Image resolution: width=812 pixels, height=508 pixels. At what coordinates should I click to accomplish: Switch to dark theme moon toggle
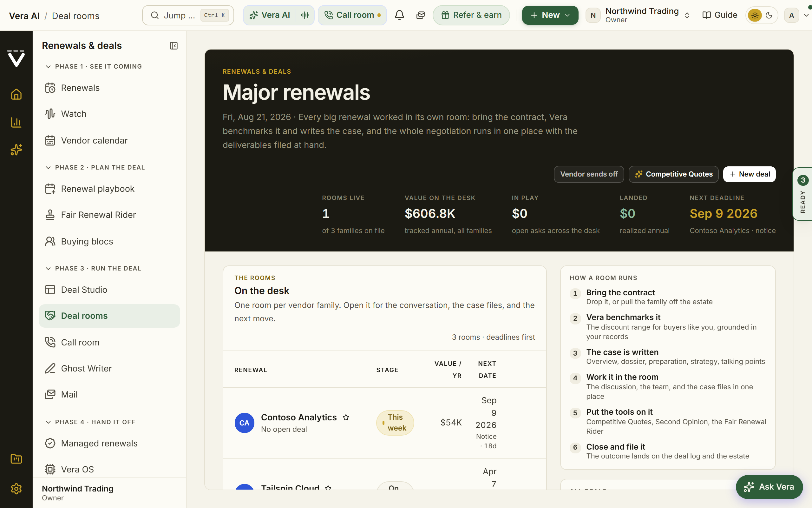coord(769,15)
